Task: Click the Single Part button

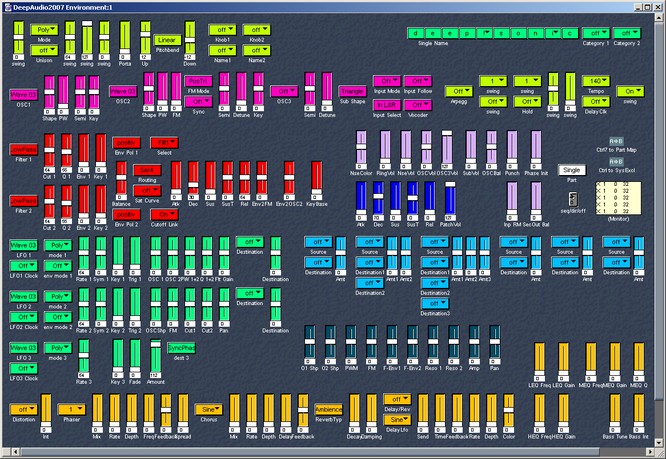Action: tap(572, 170)
